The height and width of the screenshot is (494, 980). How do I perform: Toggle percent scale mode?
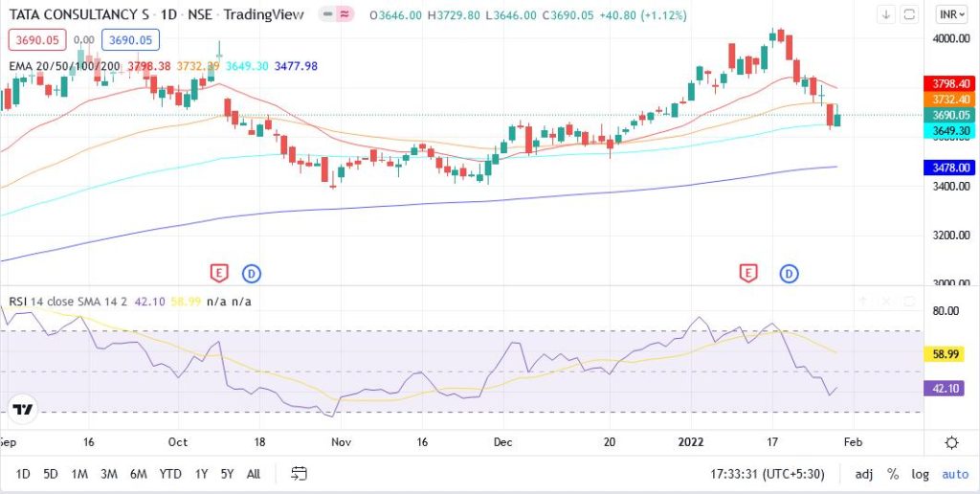pos(893,474)
